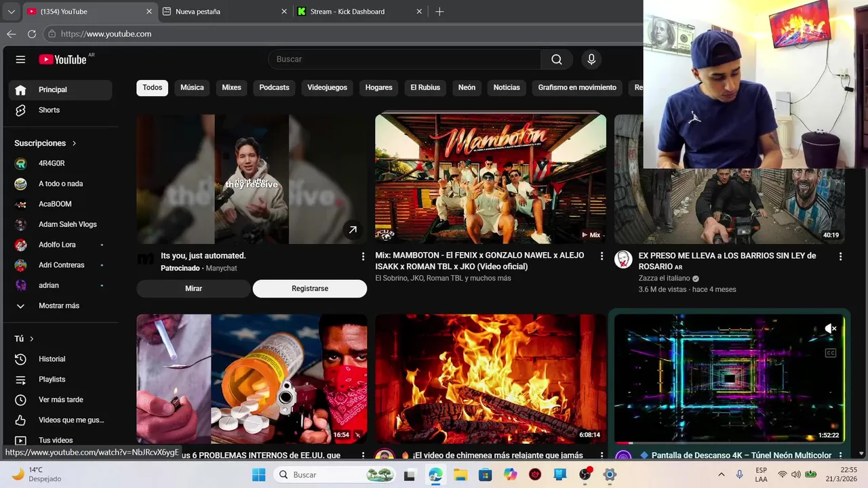Open Videos que me gustan list

[x=60, y=420]
